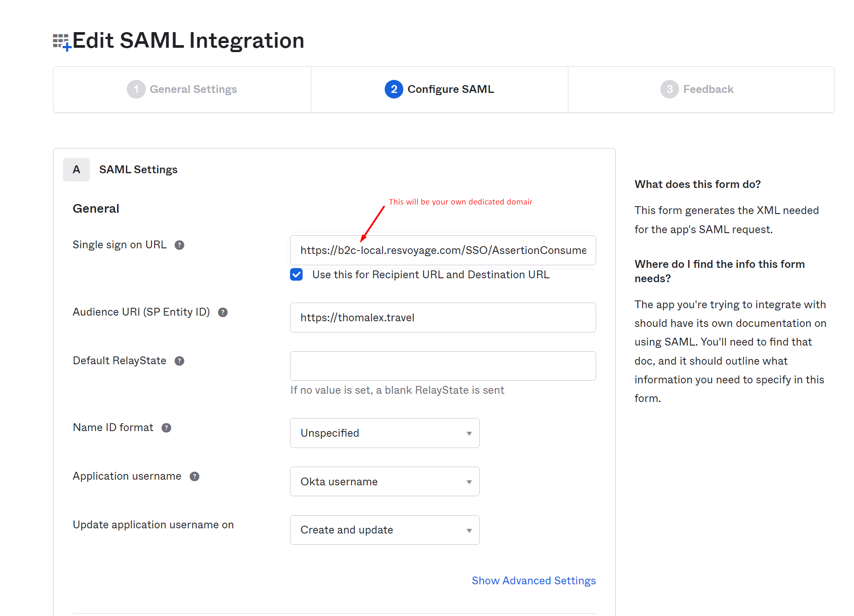Open the Name ID format dropdown

pos(384,433)
